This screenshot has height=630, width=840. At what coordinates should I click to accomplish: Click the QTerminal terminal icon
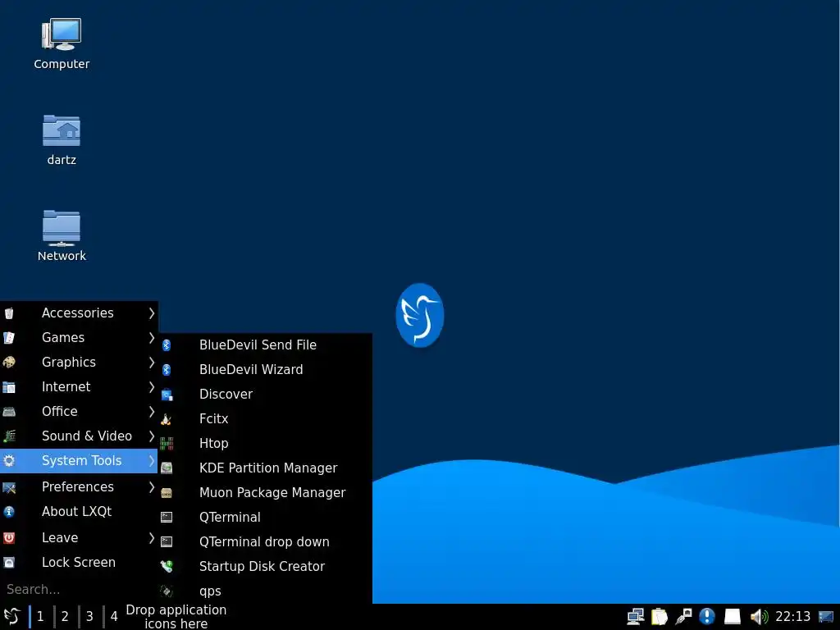tap(167, 518)
